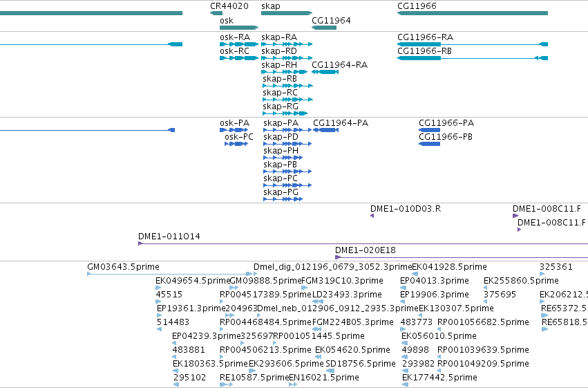Click the skap gene bar in the top track

coord(287,13)
